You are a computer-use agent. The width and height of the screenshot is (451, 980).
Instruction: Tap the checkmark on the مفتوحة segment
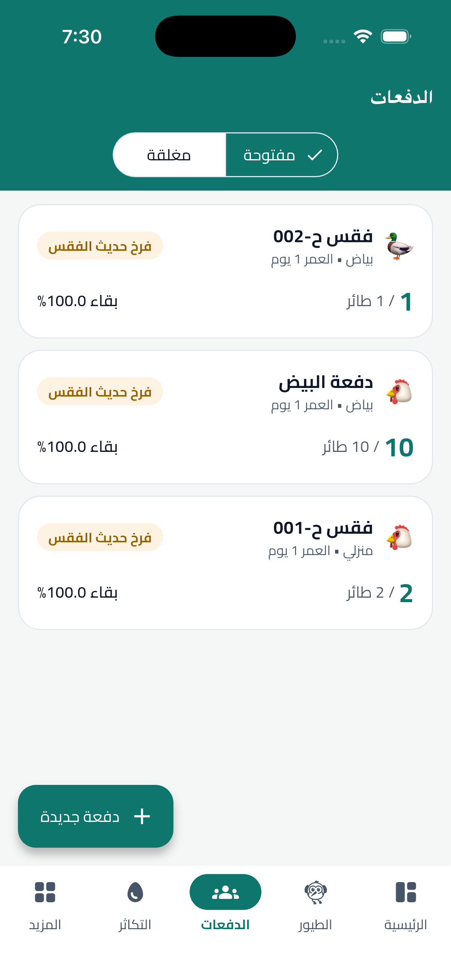tap(315, 155)
